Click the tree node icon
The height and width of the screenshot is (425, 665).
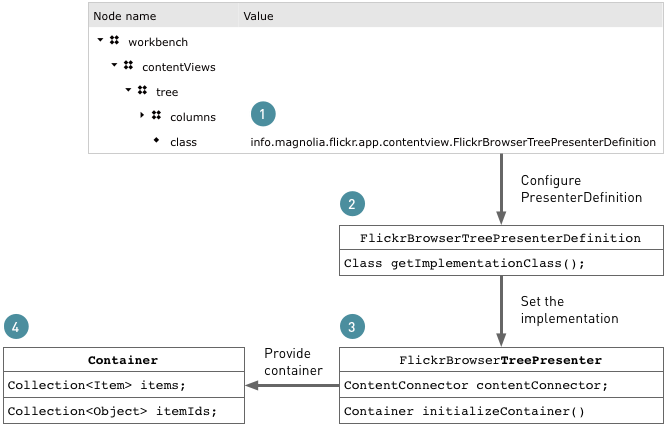[142, 91]
